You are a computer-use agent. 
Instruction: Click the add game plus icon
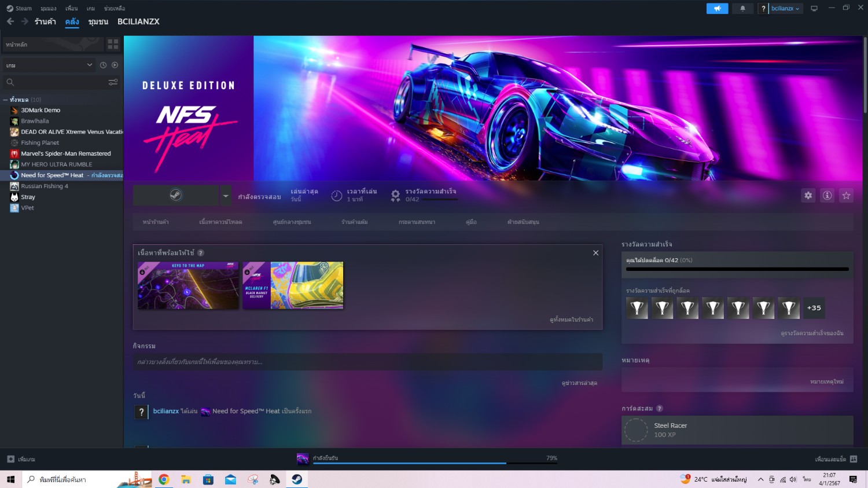point(10,459)
